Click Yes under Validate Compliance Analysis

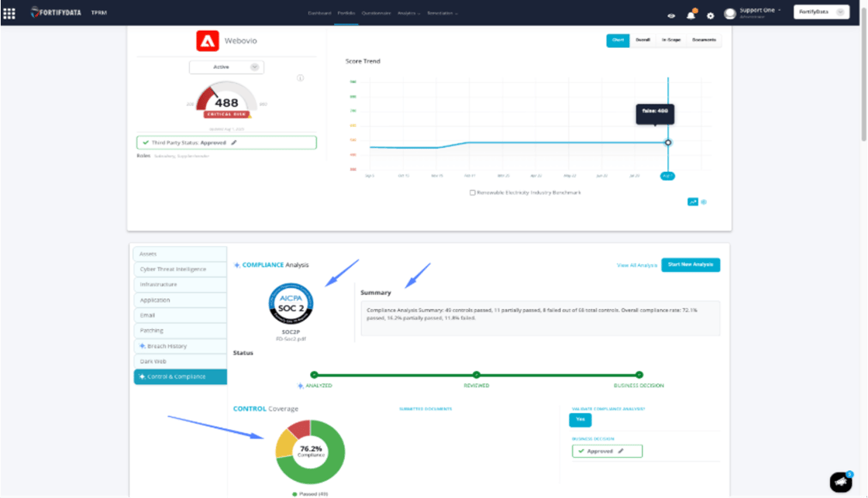[580, 420]
